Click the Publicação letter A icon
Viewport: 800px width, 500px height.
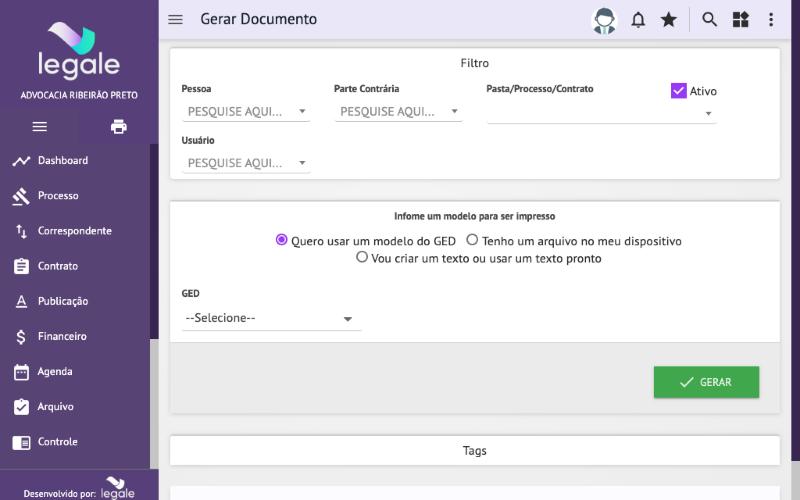[x=21, y=302]
